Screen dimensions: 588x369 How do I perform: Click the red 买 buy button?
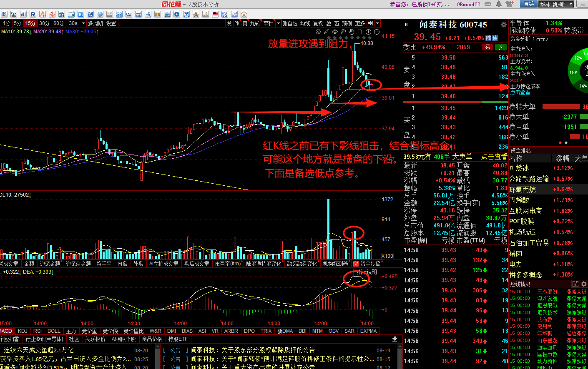487,47
